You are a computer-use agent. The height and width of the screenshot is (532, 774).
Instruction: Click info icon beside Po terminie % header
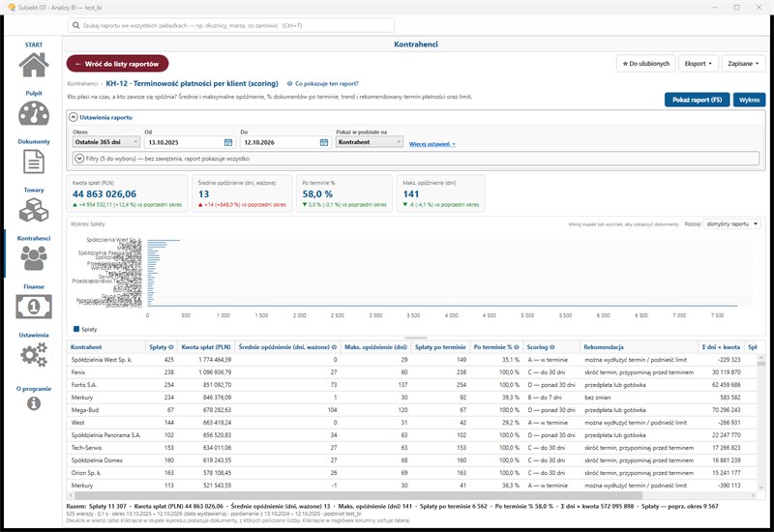click(x=517, y=347)
